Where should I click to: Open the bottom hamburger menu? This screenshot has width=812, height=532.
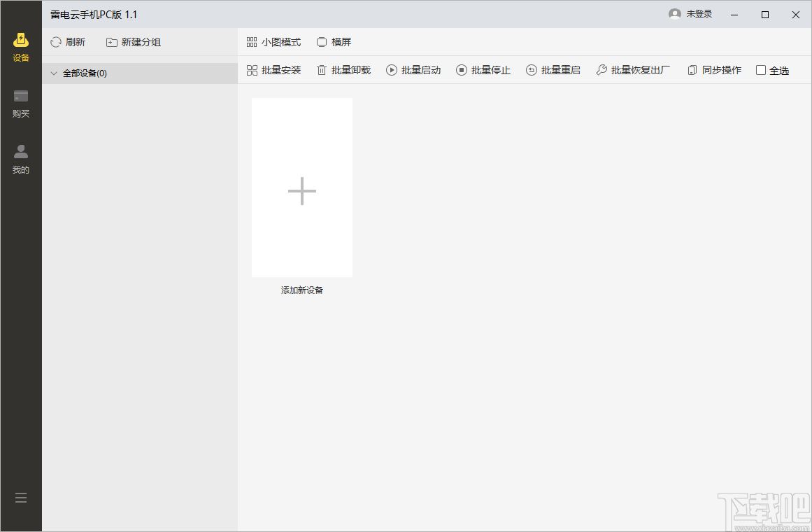click(x=20, y=497)
